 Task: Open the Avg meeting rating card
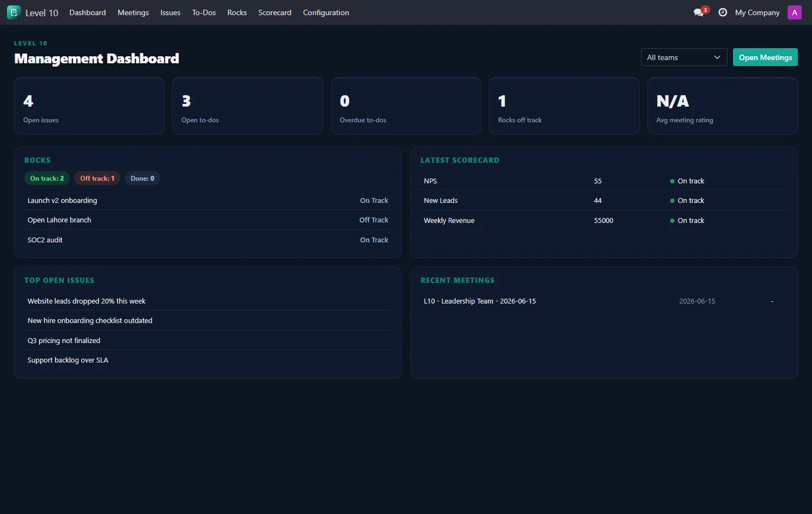(x=723, y=106)
